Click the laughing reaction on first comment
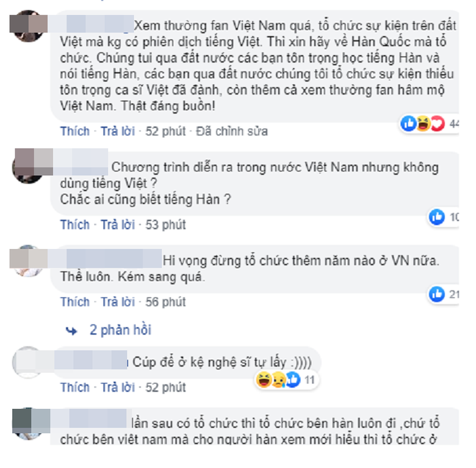476x468 pixels. 423,123
